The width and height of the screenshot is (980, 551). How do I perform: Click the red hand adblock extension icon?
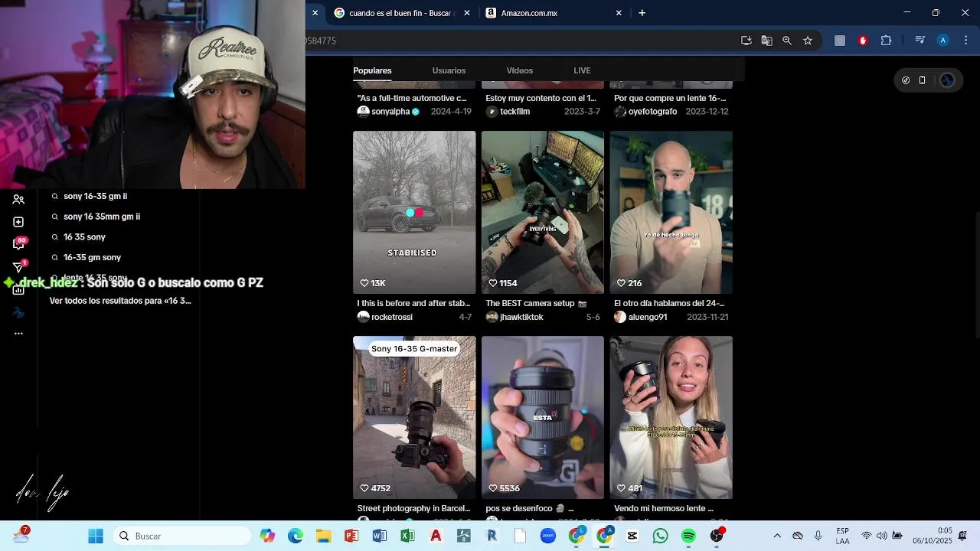pos(863,41)
